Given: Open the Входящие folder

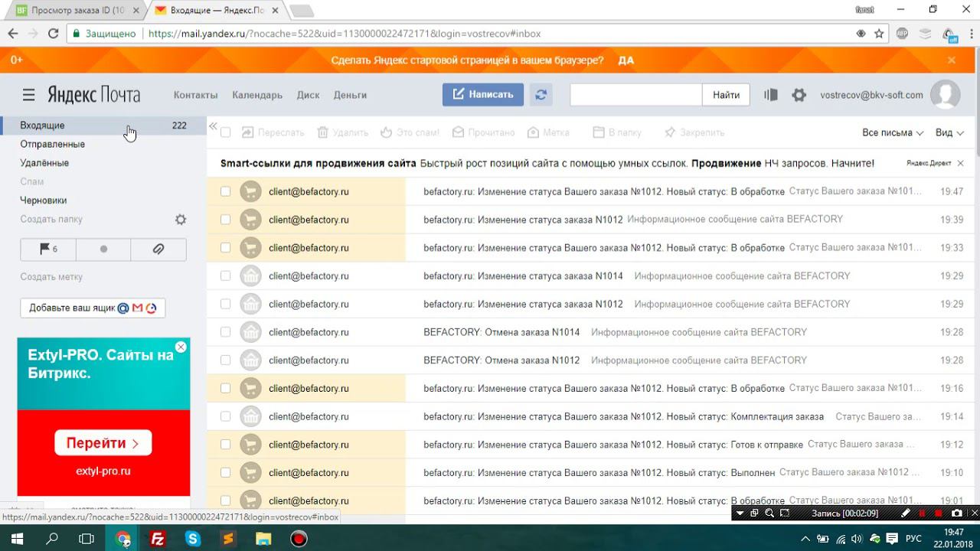Looking at the screenshot, I should pyautogui.click(x=103, y=126).
